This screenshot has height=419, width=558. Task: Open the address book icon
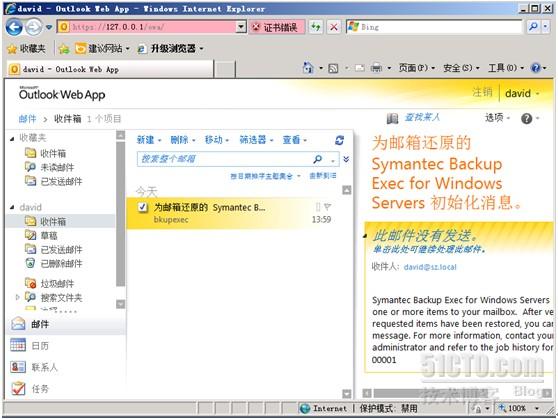point(392,119)
